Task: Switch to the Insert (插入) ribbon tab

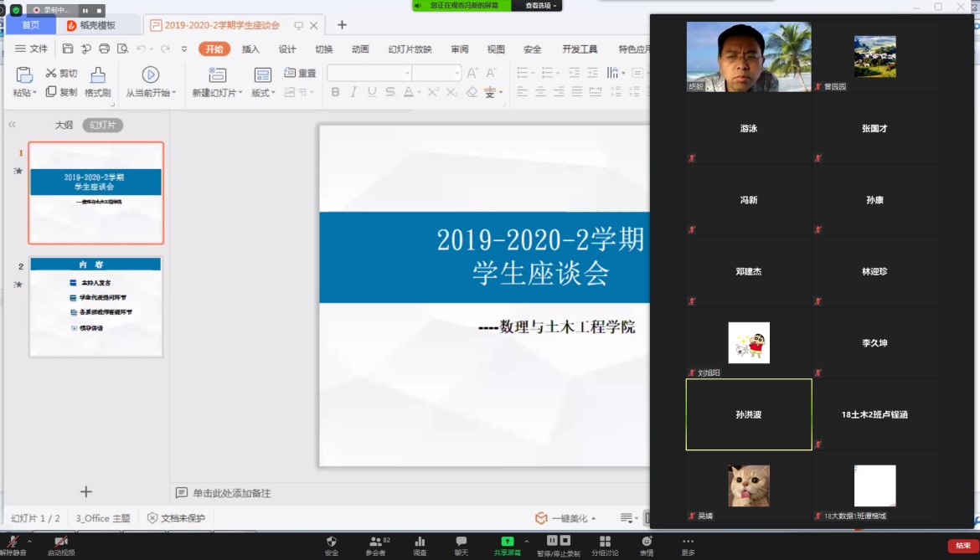Action: 250,49
